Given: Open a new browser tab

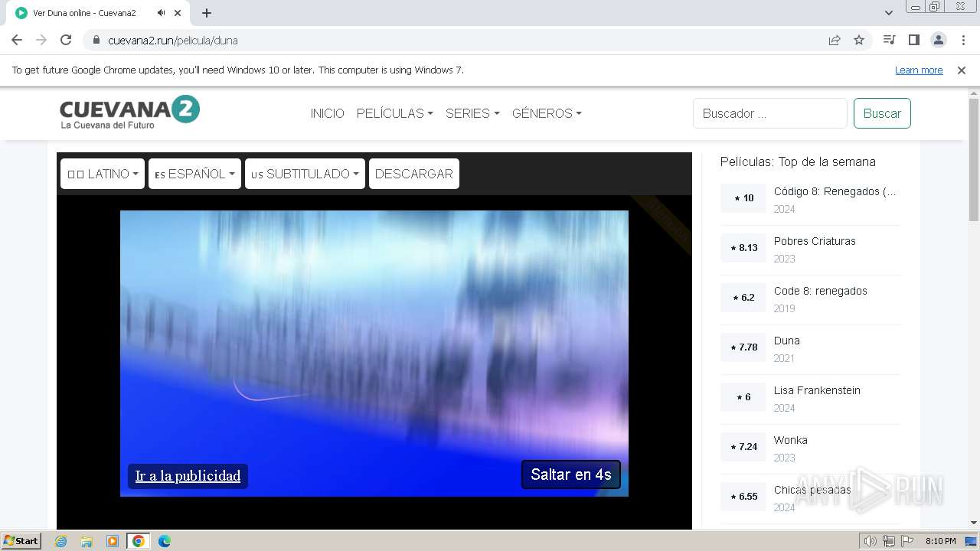Looking at the screenshot, I should click(207, 13).
